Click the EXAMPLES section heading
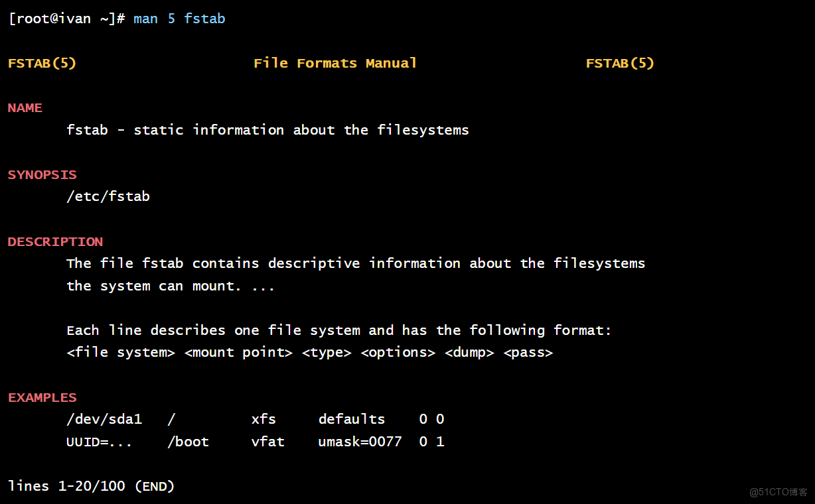815x504 pixels. click(x=42, y=398)
